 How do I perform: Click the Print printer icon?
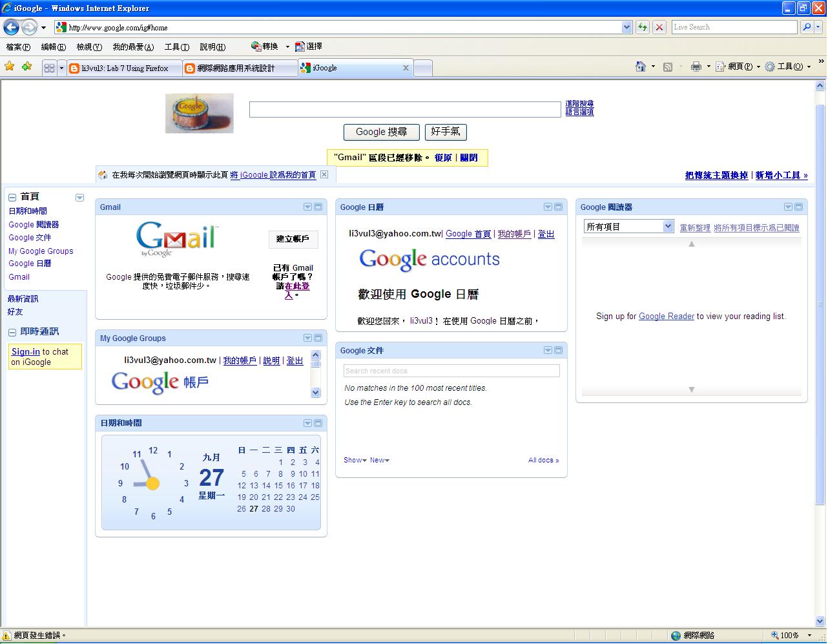coord(696,67)
